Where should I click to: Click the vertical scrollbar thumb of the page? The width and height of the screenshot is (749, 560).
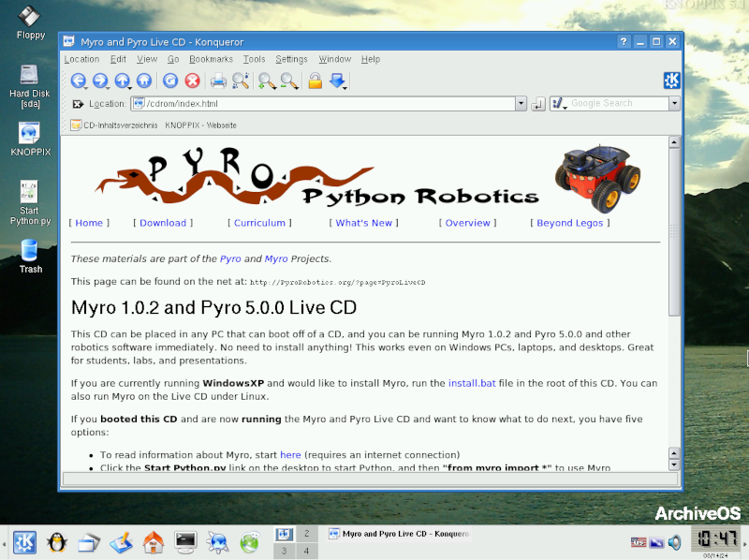point(674,231)
